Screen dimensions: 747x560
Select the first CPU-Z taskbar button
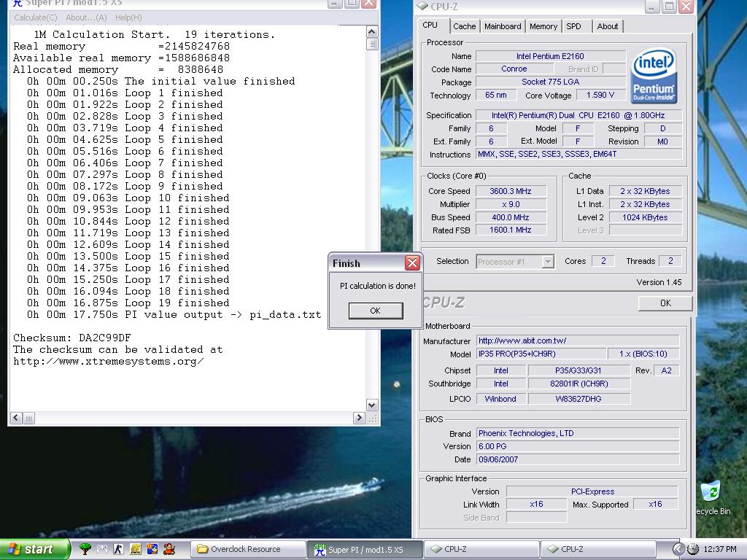(x=481, y=549)
